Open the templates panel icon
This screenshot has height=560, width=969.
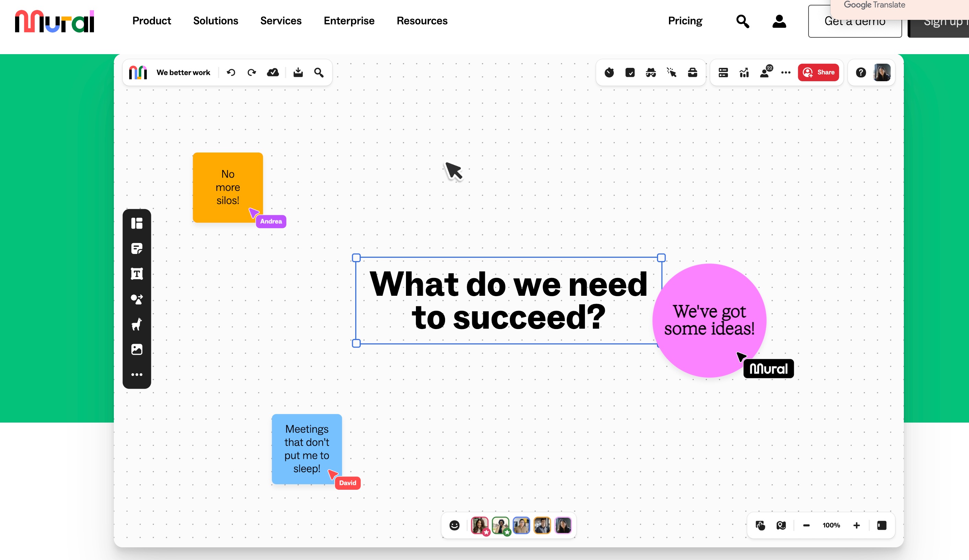pos(136,223)
